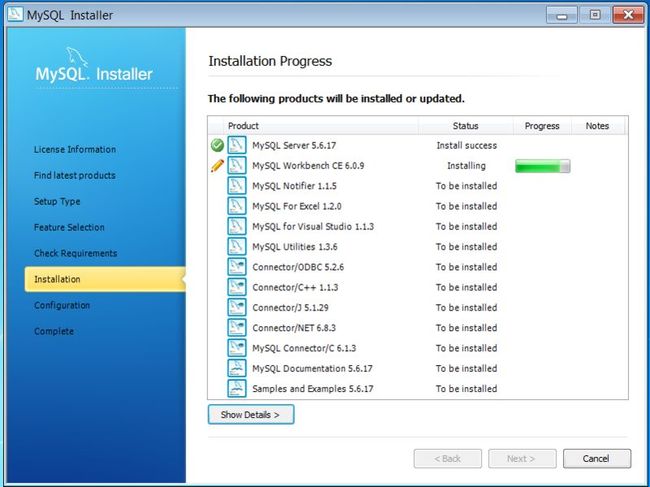Image resolution: width=650 pixels, height=487 pixels.
Task: Click the Connector/NET 6.8.3 product icon
Action: (237, 328)
